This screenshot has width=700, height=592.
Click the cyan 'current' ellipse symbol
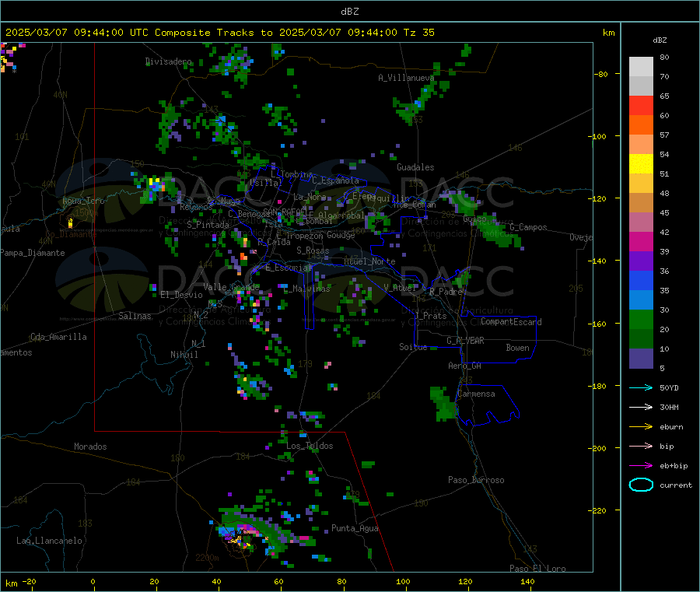(641, 485)
